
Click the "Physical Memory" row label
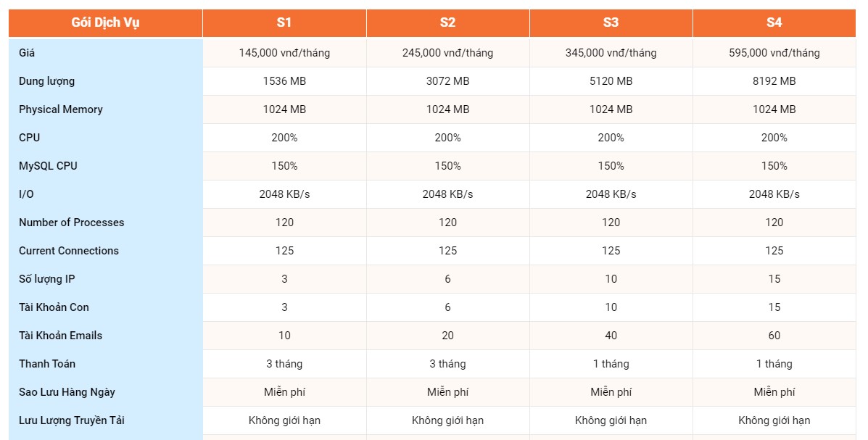tap(61, 109)
